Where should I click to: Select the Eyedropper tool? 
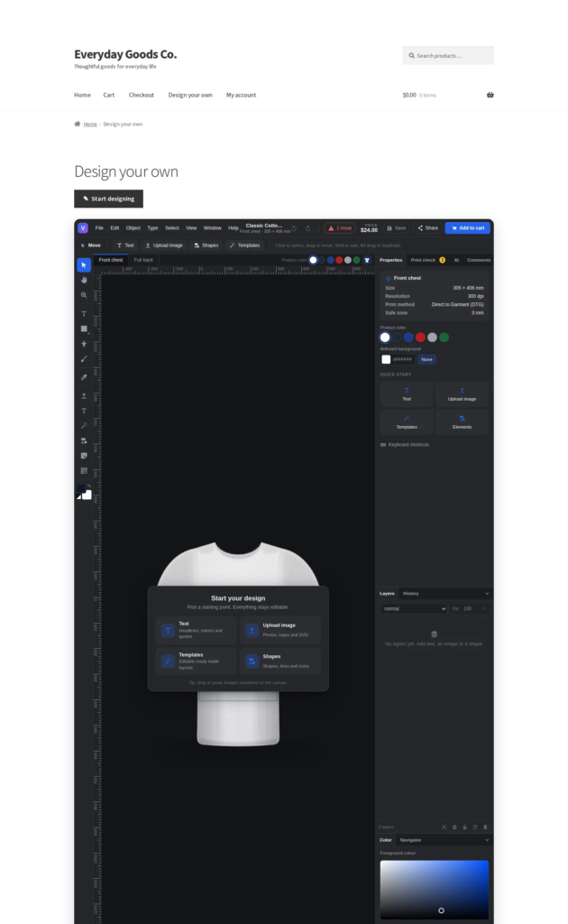coord(84,377)
